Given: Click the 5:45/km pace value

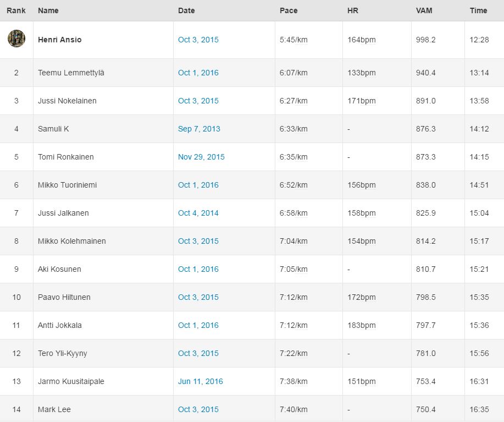Looking at the screenshot, I should pos(293,40).
